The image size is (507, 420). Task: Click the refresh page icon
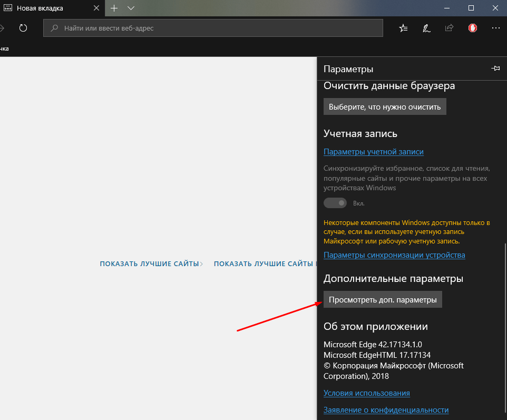click(x=23, y=28)
